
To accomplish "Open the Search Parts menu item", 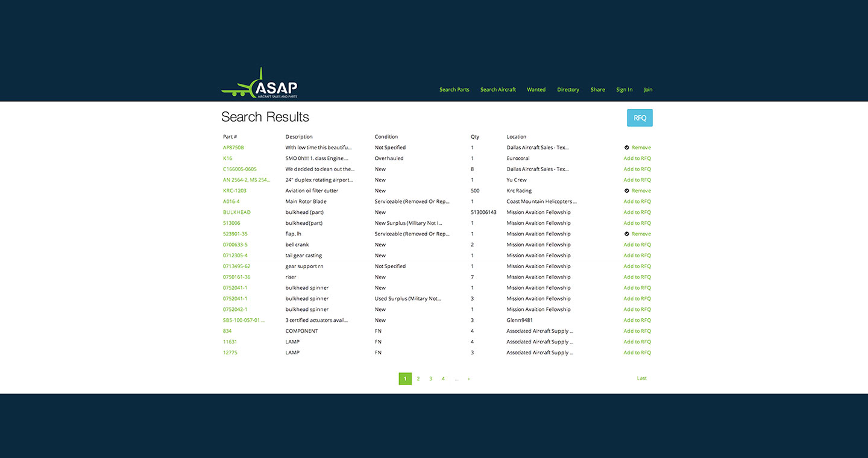I will tap(454, 90).
